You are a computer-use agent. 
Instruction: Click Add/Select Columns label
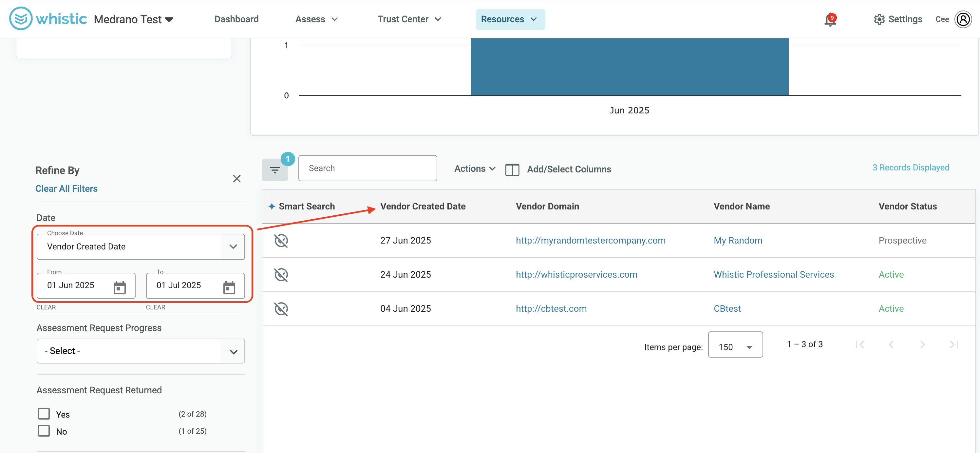569,169
